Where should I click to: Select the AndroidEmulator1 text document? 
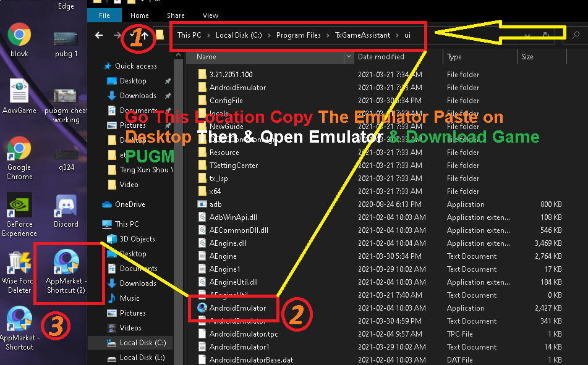(234, 347)
